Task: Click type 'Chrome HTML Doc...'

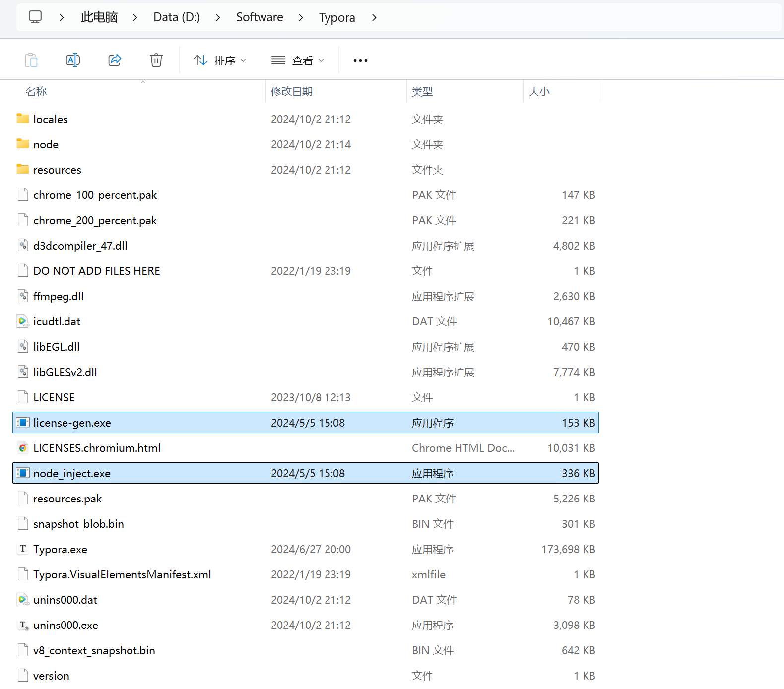Action: pyautogui.click(x=463, y=448)
